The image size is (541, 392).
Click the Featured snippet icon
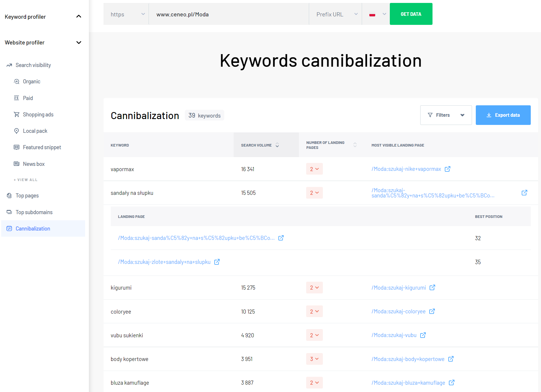click(x=17, y=147)
